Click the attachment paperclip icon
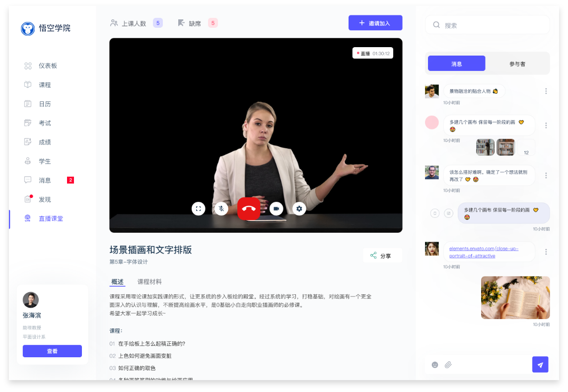The width and height of the screenshot is (568, 392). pyautogui.click(x=448, y=365)
